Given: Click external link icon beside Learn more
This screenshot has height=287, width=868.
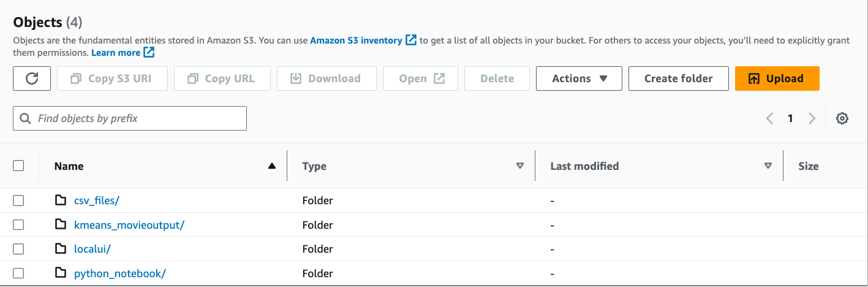Looking at the screenshot, I should [149, 53].
